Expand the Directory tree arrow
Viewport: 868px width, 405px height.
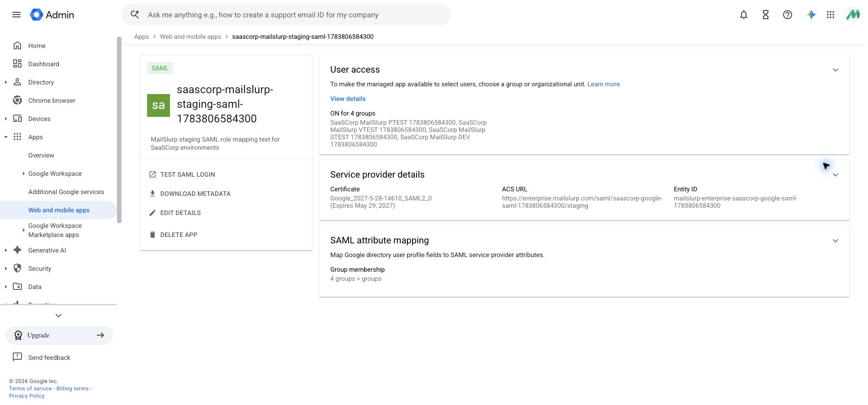(5, 82)
